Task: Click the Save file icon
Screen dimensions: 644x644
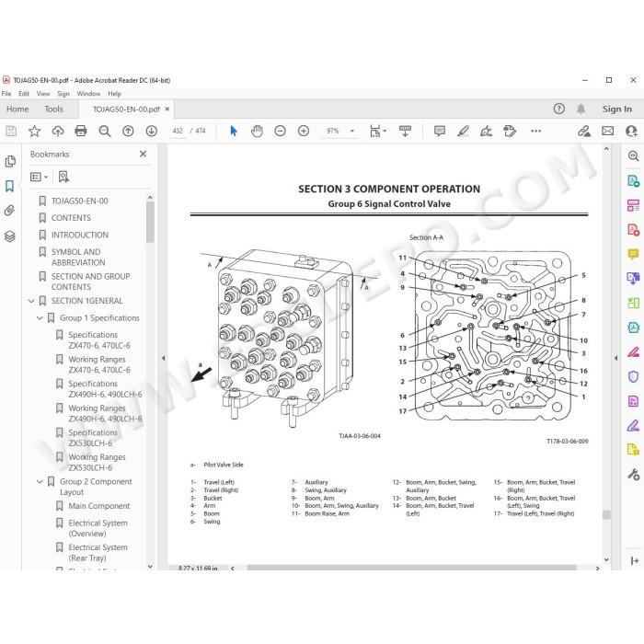Action: click(11, 131)
